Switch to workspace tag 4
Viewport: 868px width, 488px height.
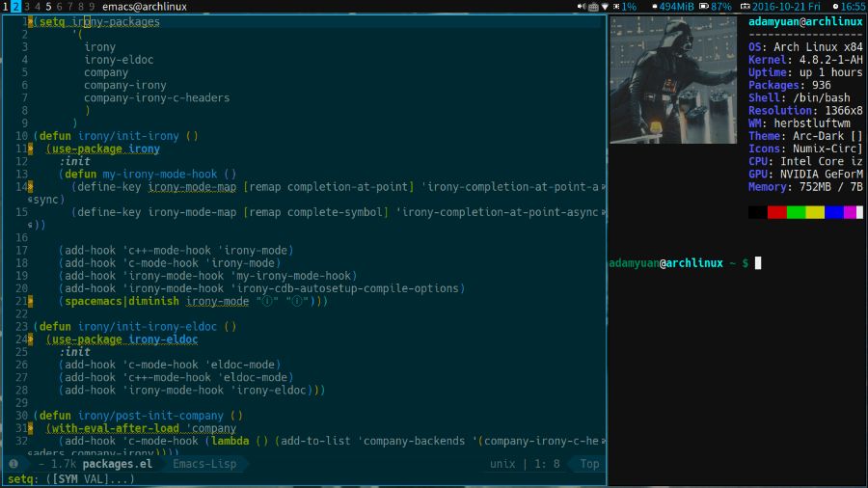37,7
